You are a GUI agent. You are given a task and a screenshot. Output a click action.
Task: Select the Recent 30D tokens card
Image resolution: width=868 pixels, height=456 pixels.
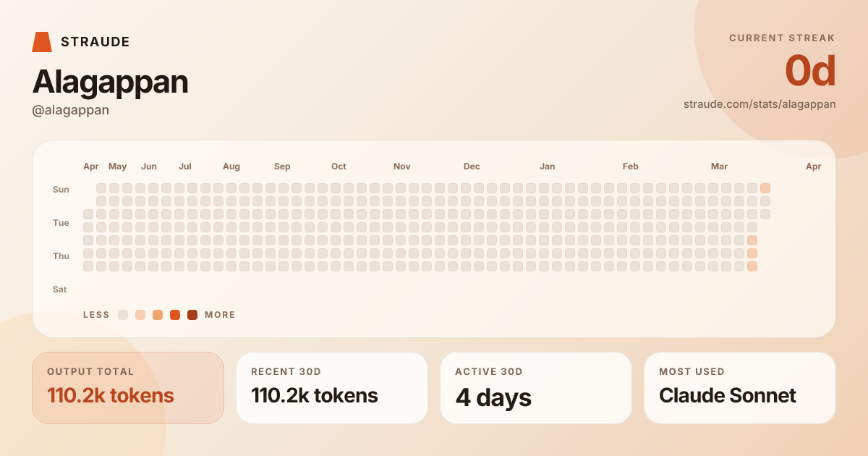coord(332,388)
